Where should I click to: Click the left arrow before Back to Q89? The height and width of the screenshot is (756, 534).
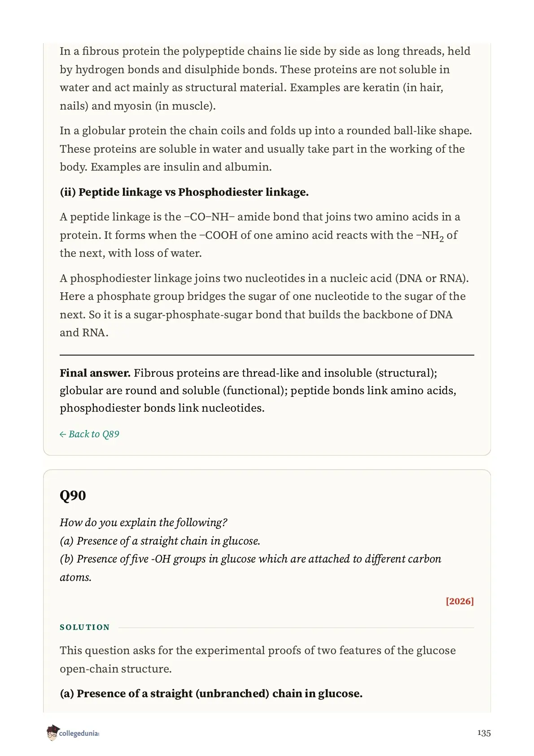point(63,435)
